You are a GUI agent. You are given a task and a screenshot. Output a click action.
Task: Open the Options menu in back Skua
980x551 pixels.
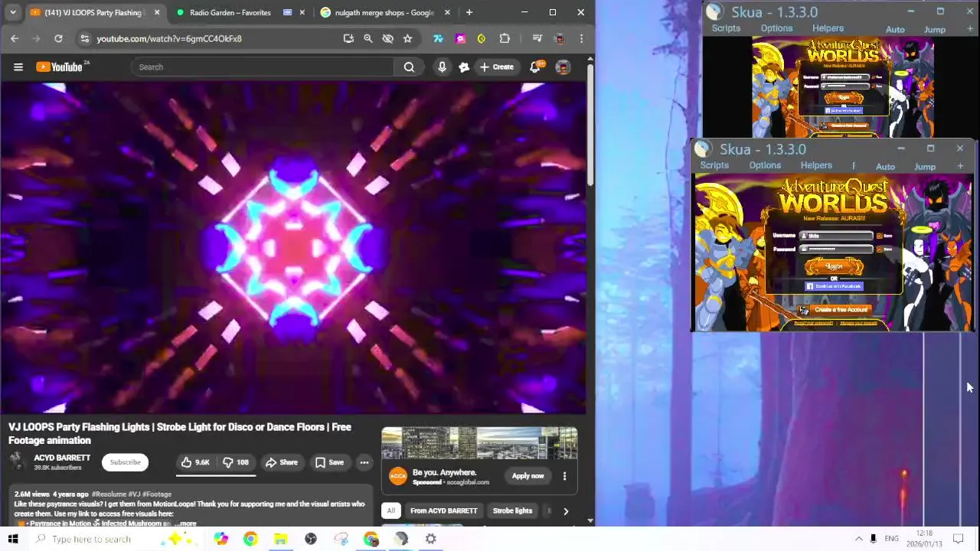[x=776, y=28]
